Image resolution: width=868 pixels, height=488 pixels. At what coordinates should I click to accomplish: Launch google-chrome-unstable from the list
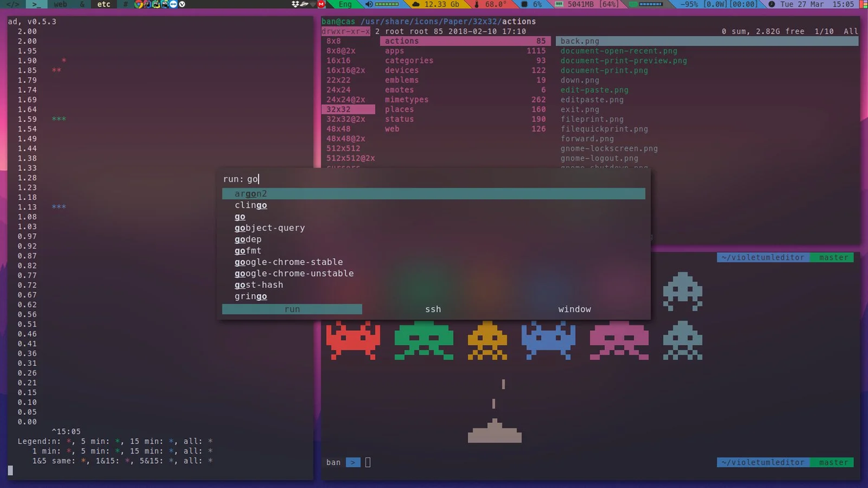pyautogui.click(x=434, y=274)
